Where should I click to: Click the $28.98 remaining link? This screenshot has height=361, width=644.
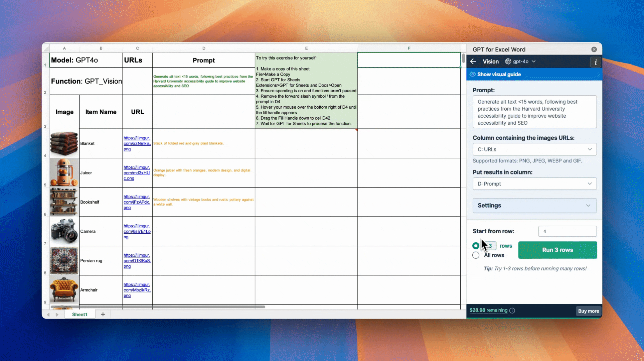[488, 310]
